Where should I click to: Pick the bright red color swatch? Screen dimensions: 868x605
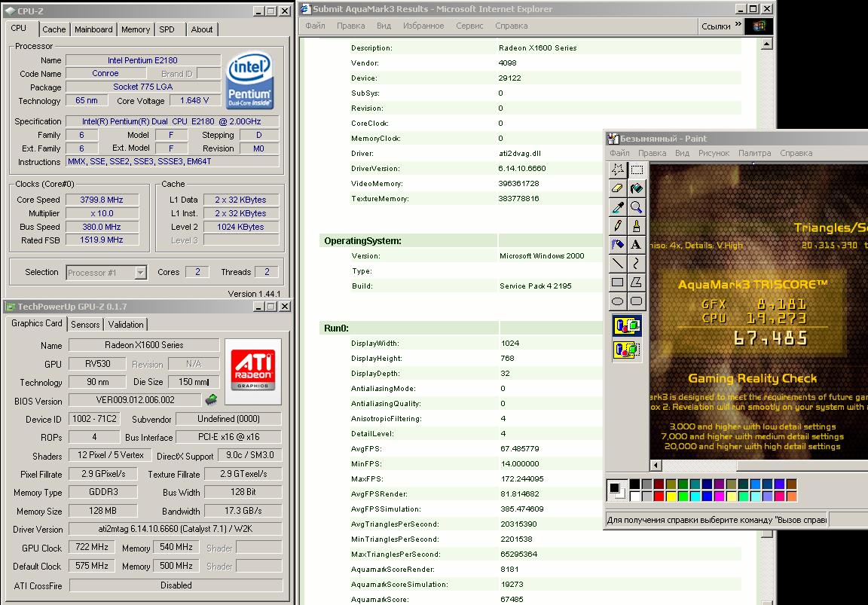point(659,496)
